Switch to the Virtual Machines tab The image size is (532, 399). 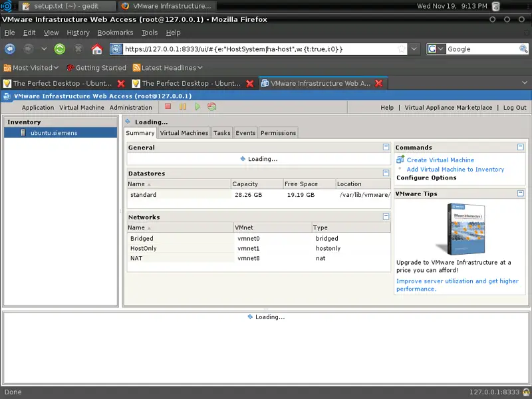click(184, 133)
